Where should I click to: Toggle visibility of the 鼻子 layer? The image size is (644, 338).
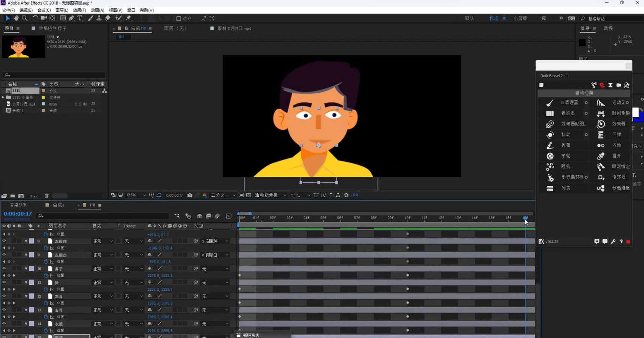tap(4, 269)
